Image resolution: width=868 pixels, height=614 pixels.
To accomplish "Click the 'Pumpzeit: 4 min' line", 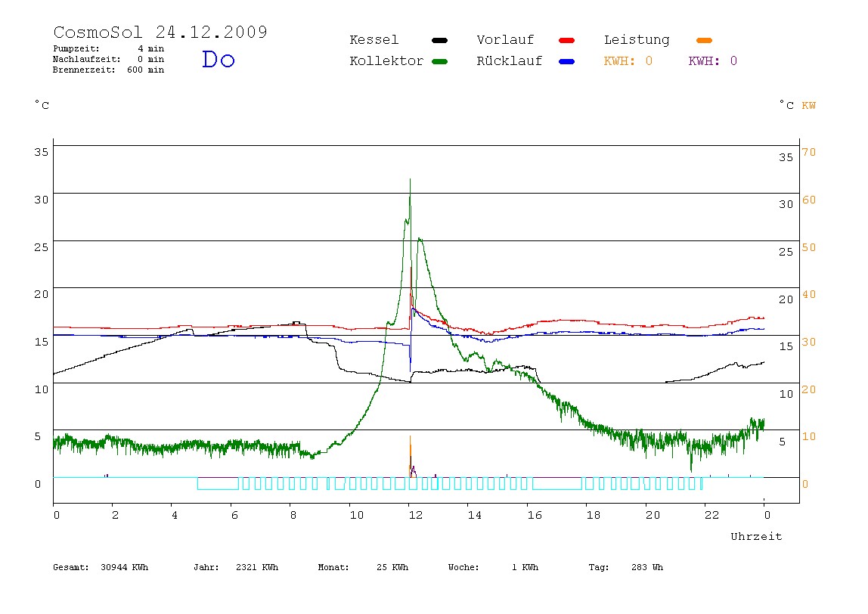I will coord(109,48).
